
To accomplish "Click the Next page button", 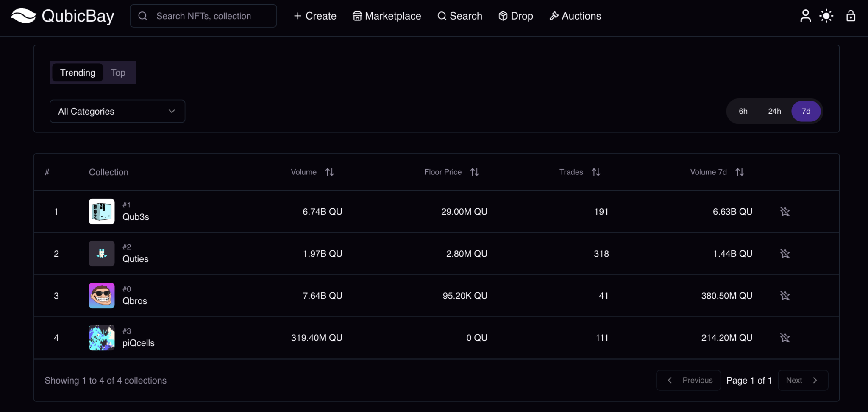I will click(x=802, y=380).
